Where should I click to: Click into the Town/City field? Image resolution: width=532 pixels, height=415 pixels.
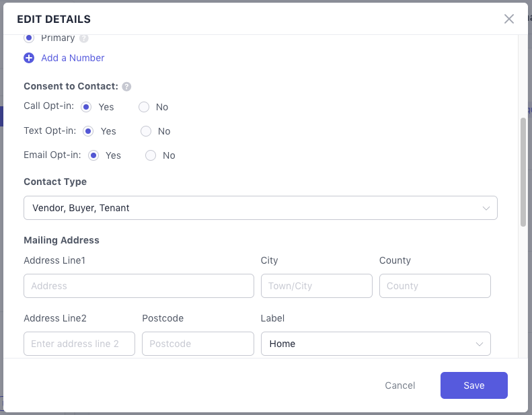tap(316, 286)
